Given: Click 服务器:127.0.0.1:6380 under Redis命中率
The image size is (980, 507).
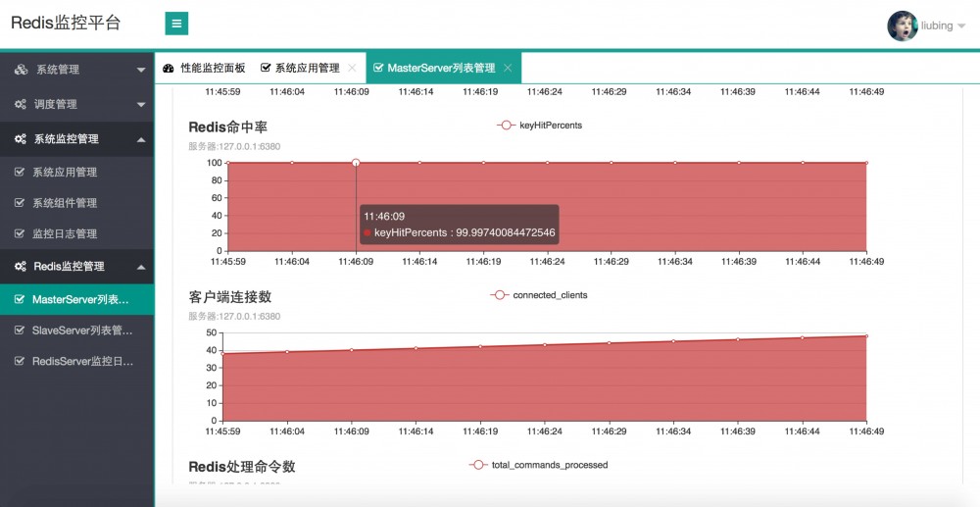Looking at the screenshot, I should 234,146.
